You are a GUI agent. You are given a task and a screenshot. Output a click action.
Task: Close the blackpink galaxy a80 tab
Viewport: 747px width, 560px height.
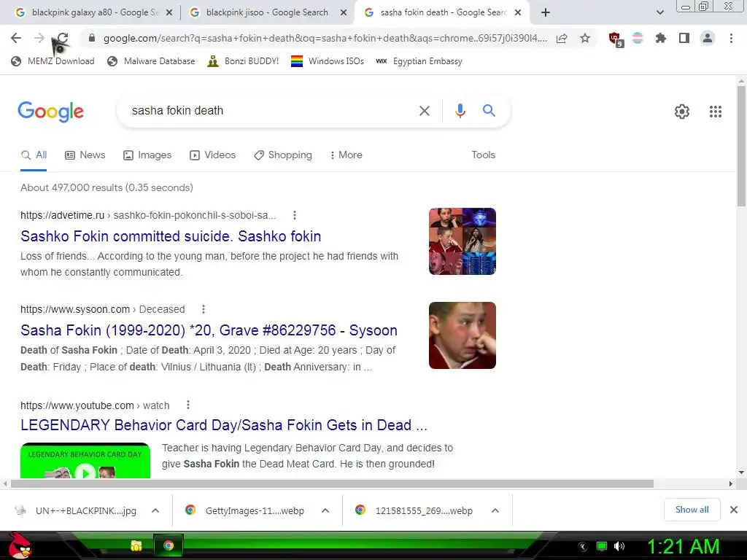tap(169, 13)
